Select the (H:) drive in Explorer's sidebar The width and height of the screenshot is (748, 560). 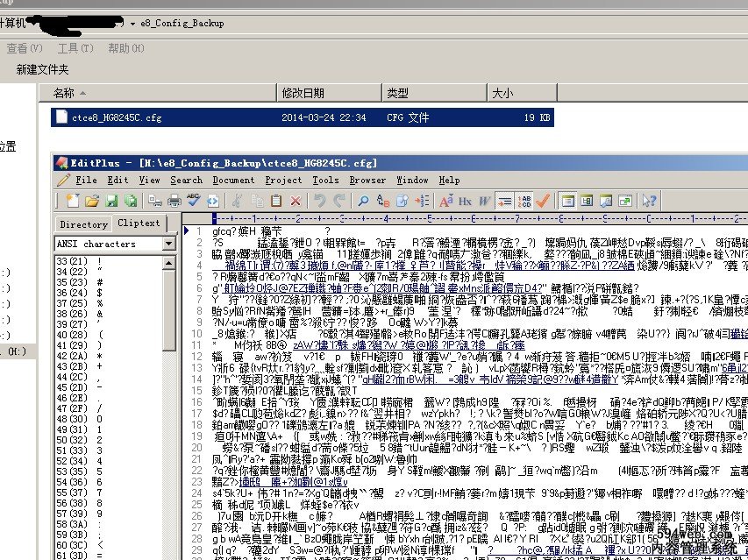tap(18, 351)
